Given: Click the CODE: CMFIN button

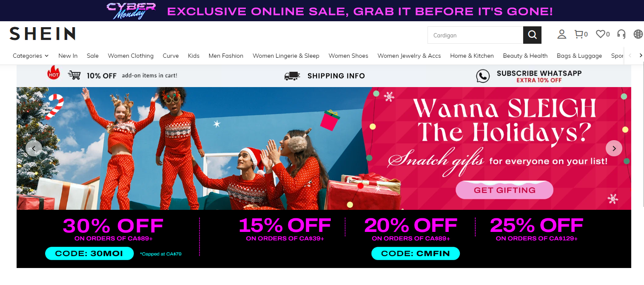Looking at the screenshot, I should pyautogui.click(x=416, y=254).
